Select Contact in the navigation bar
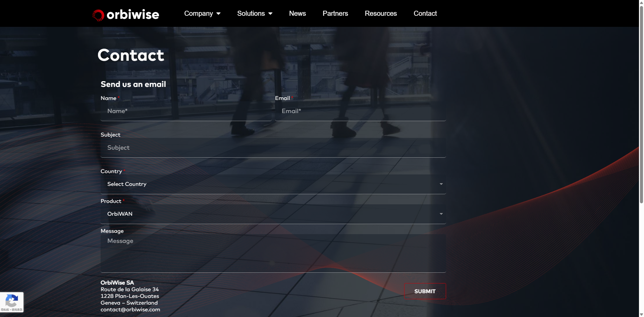Image resolution: width=644 pixels, height=317 pixels. click(x=425, y=13)
